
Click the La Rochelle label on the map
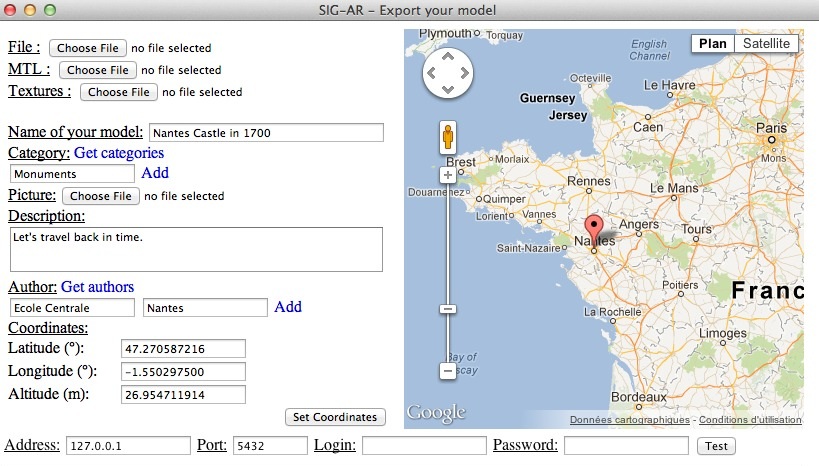612,312
